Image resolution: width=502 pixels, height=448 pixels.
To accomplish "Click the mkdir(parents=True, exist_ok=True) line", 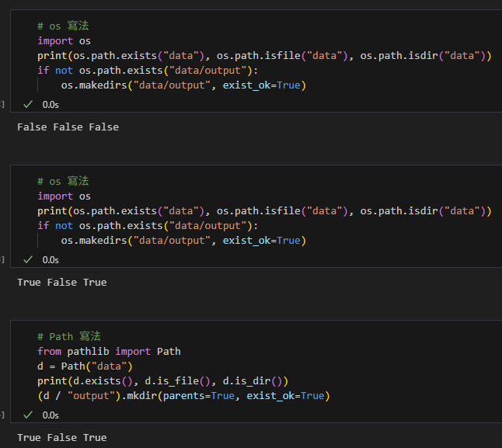I will [x=183, y=396].
